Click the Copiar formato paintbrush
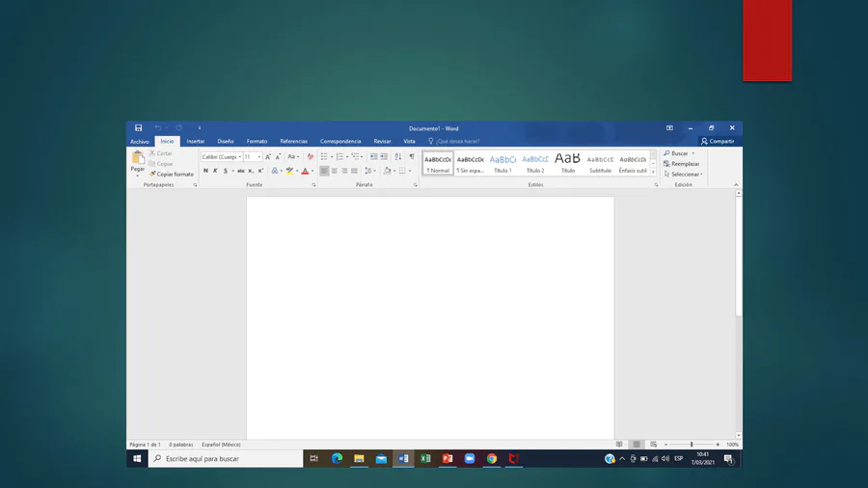The width and height of the screenshot is (868, 488). 172,175
